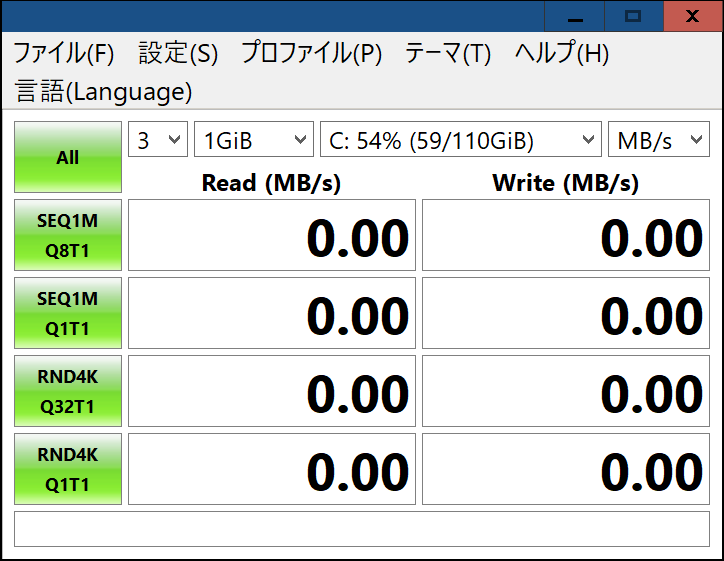
Task: Open the MB/s unit dropdown
Action: coord(659,139)
